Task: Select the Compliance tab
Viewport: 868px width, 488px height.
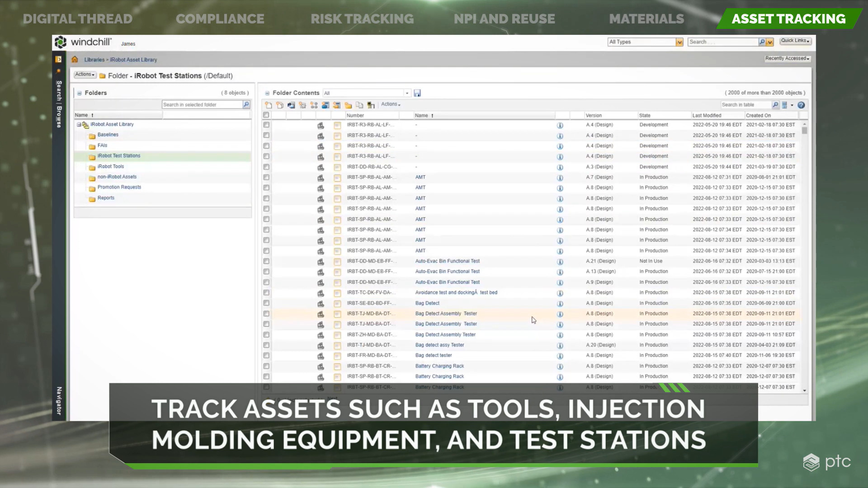Action: pyautogui.click(x=220, y=19)
